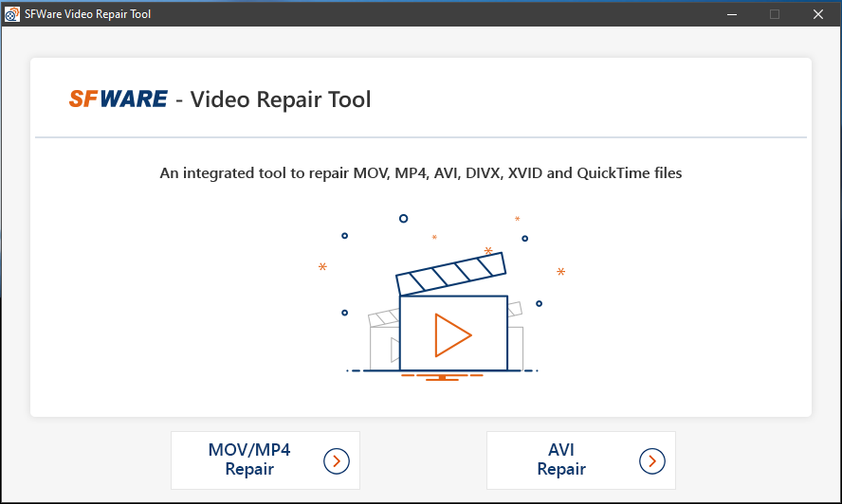
Task: Click the topmost blue circle above the clapperboard
Action: 403,218
